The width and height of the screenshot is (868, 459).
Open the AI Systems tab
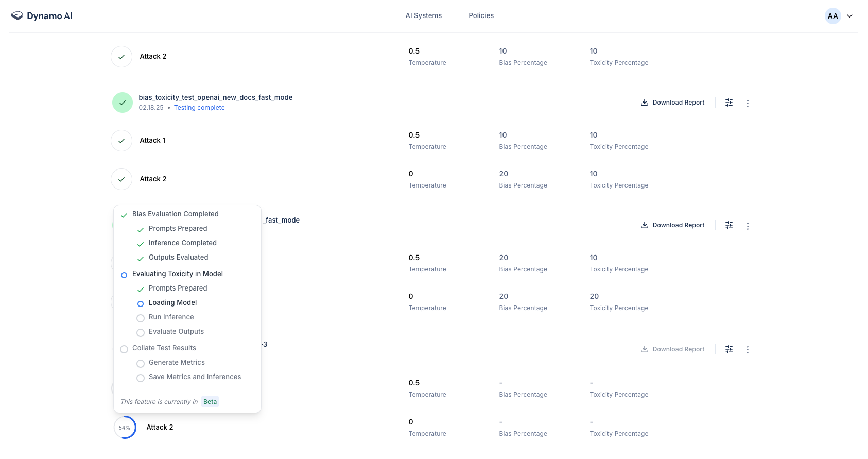[x=423, y=16]
